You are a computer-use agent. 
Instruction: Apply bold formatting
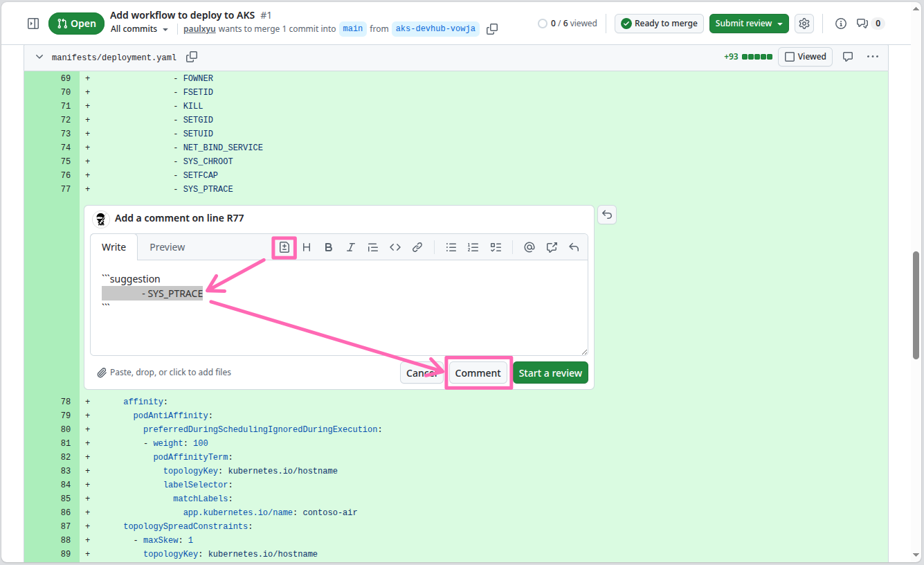point(329,247)
